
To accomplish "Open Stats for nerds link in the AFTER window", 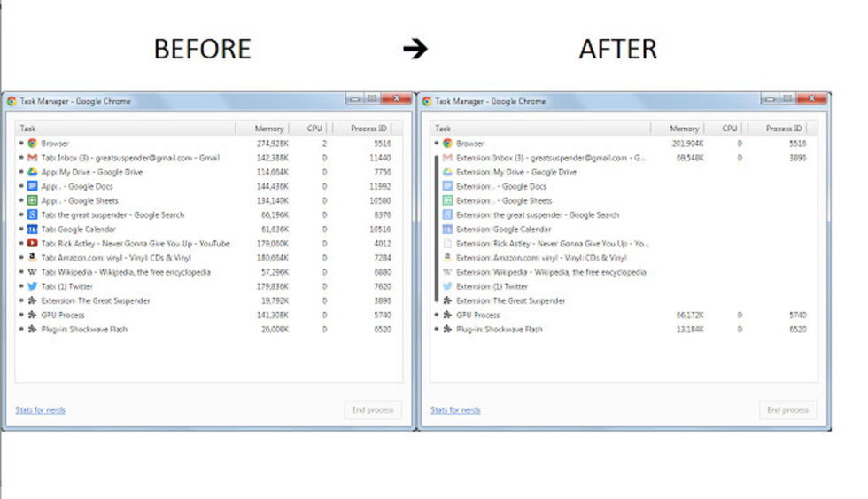I will pyautogui.click(x=455, y=410).
